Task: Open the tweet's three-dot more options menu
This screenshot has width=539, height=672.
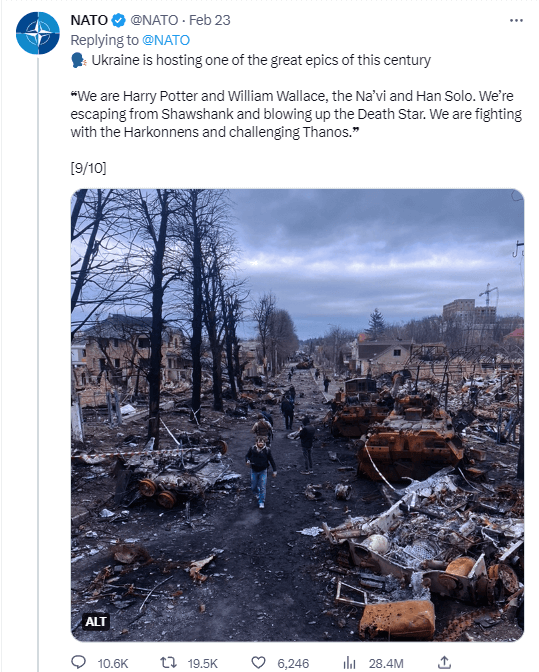Action: (x=516, y=20)
